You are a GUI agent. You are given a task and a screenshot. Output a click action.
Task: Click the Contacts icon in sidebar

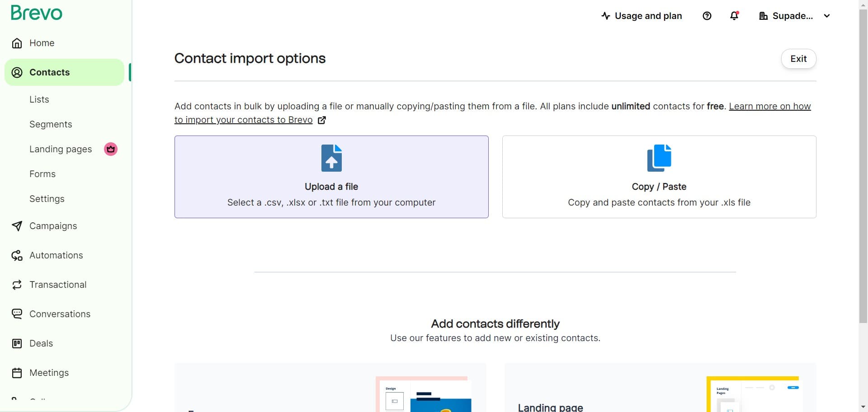(17, 72)
